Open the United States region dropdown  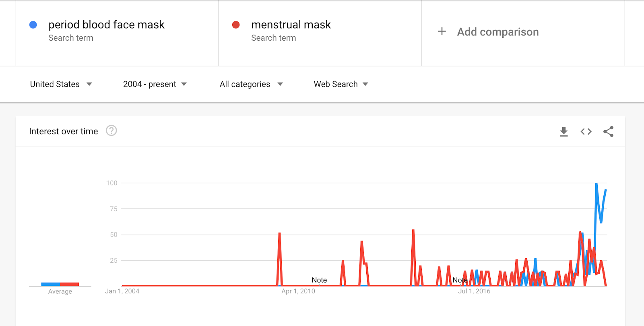coord(60,84)
